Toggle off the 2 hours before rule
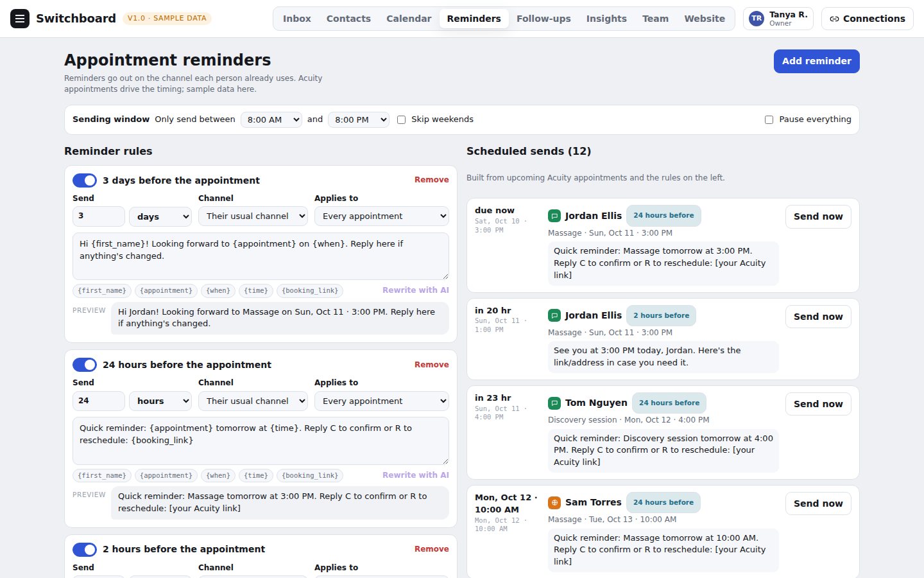924x578 pixels. click(85, 549)
